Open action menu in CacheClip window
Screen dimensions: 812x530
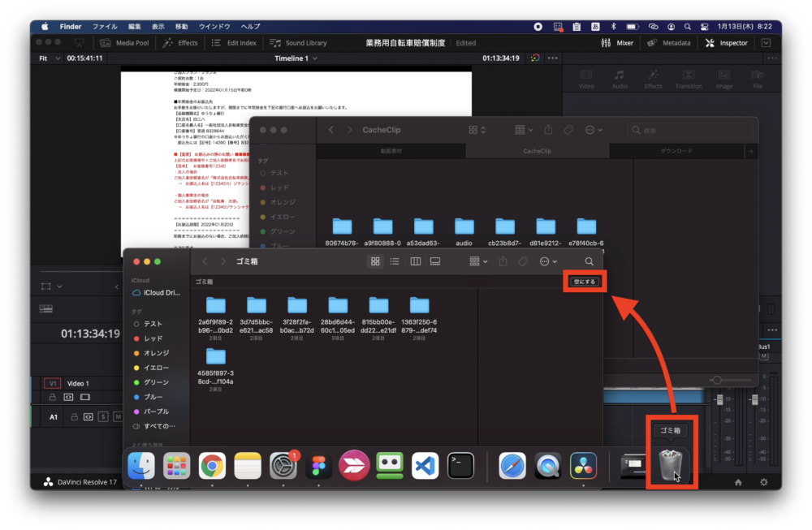(x=594, y=130)
